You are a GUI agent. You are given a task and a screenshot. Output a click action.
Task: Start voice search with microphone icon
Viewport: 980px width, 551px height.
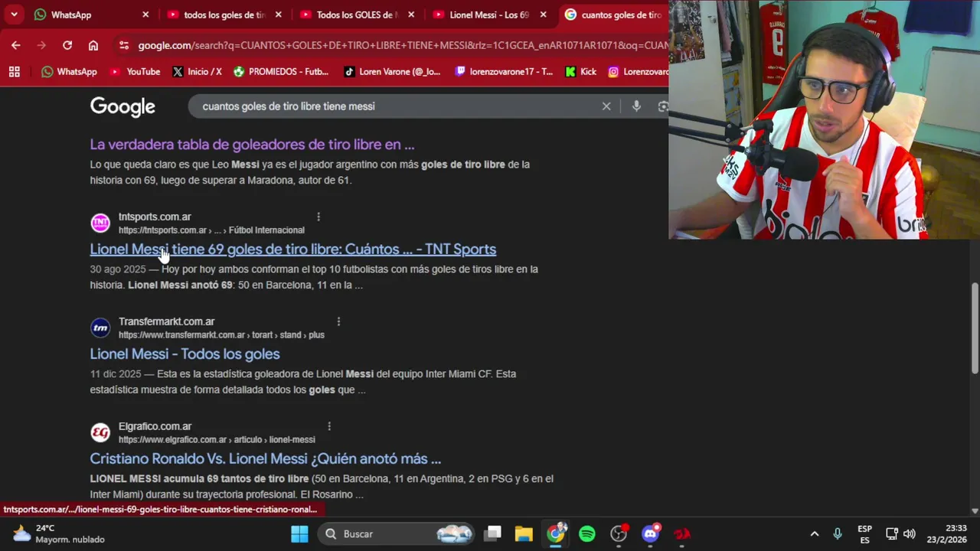pos(636,106)
